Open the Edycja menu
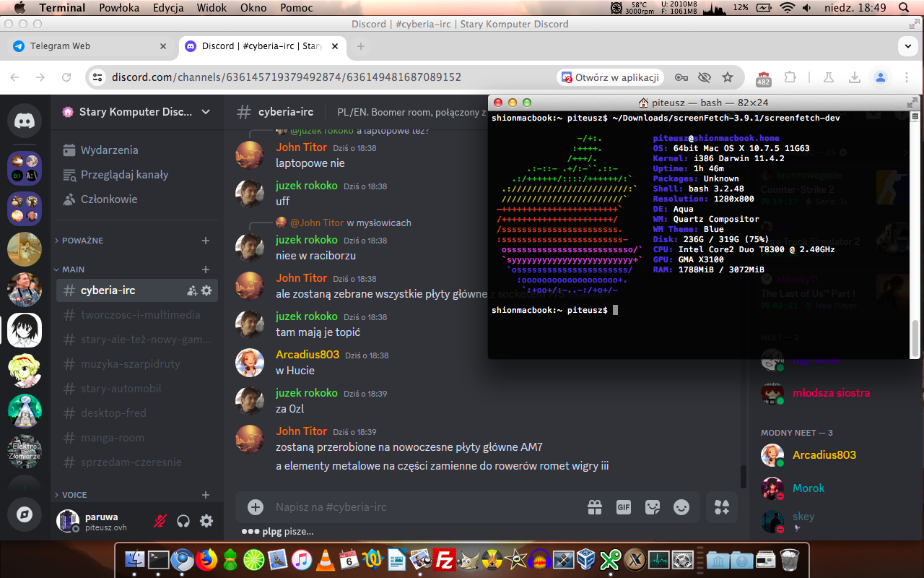Screen dimensions: 924x578 pos(168,8)
